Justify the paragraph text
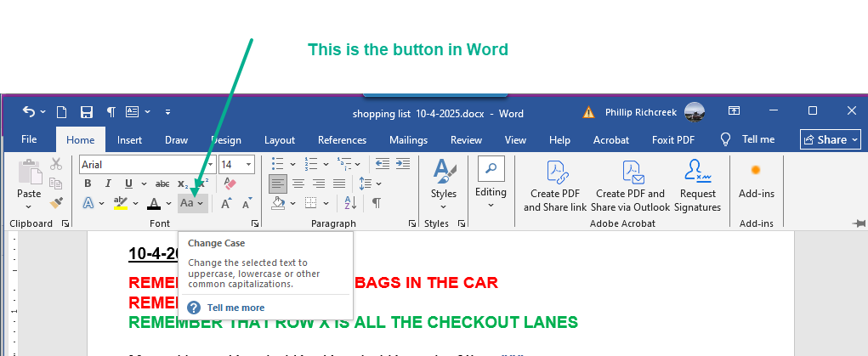The image size is (868, 356). [x=339, y=184]
